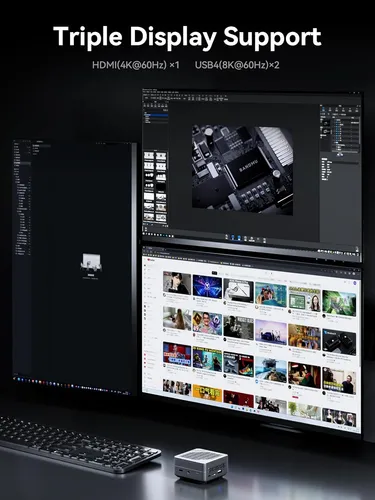Open the purple profile avatar on YouTube
This screenshot has height=500, width=375.
point(355,283)
